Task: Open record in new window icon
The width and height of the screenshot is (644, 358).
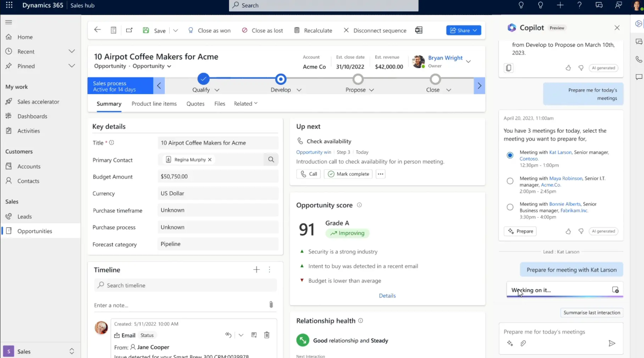Action: [129, 30]
